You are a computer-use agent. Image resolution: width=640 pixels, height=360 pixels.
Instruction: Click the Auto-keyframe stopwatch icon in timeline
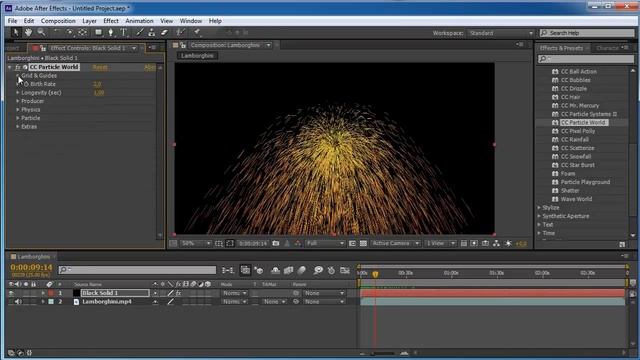[x=331, y=270]
